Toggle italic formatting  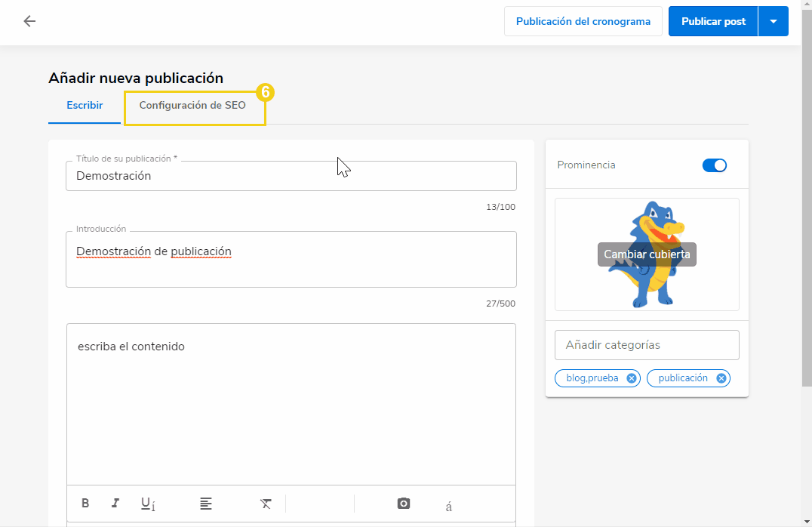point(115,503)
